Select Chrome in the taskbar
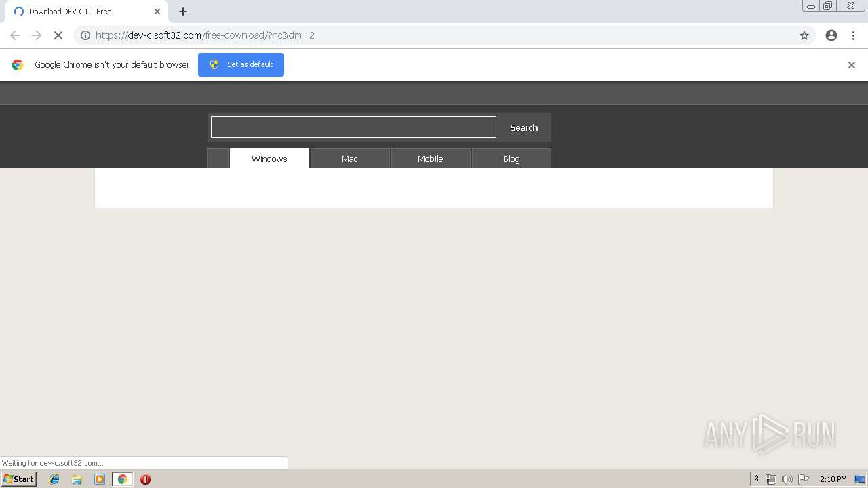This screenshot has width=868, height=488. tap(122, 479)
